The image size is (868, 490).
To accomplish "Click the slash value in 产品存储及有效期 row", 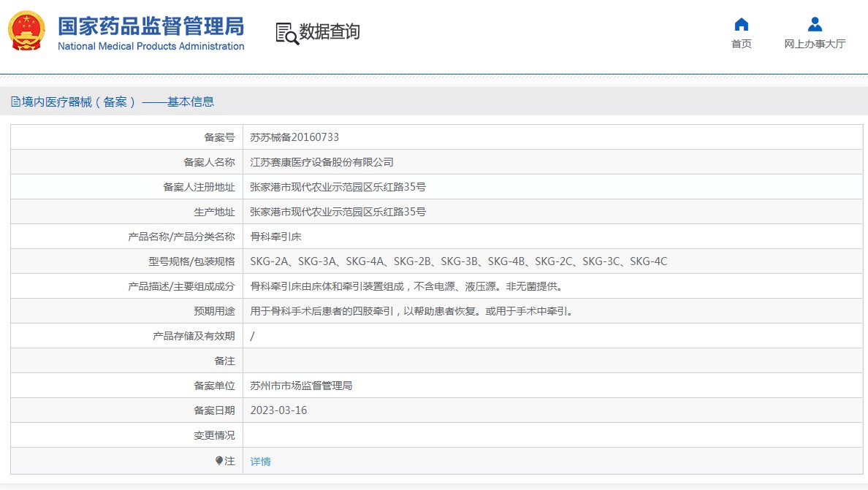I will pos(252,336).
